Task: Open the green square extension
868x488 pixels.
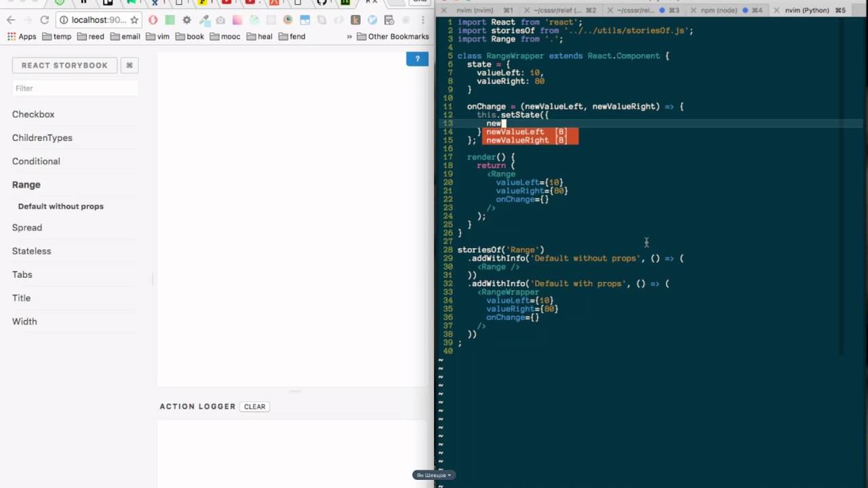Action: [170, 20]
